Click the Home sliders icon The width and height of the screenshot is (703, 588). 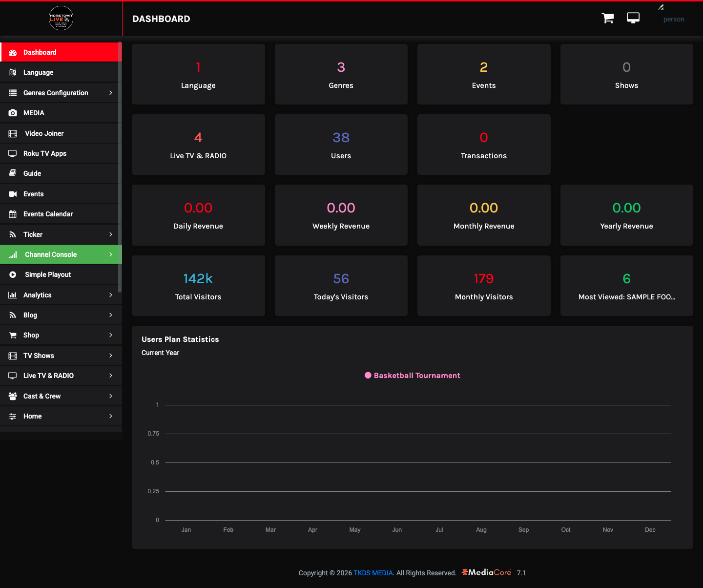pyautogui.click(x=13, y=416)
